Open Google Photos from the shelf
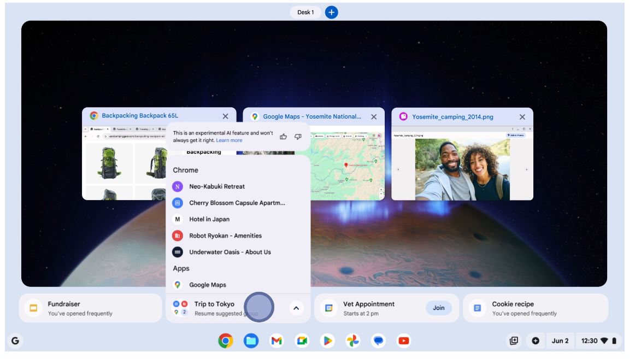 353,341
